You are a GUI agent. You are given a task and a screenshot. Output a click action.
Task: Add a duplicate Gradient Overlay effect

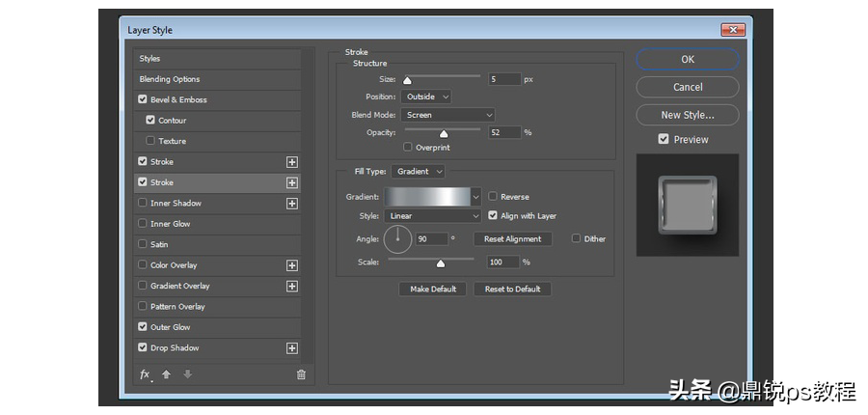[x=291, y=286]
